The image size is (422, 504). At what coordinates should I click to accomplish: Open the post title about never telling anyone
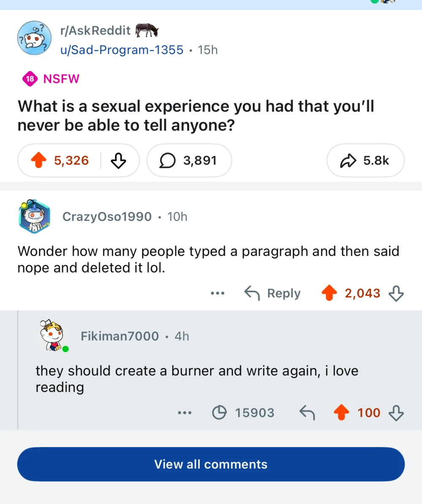pos(196,116)
